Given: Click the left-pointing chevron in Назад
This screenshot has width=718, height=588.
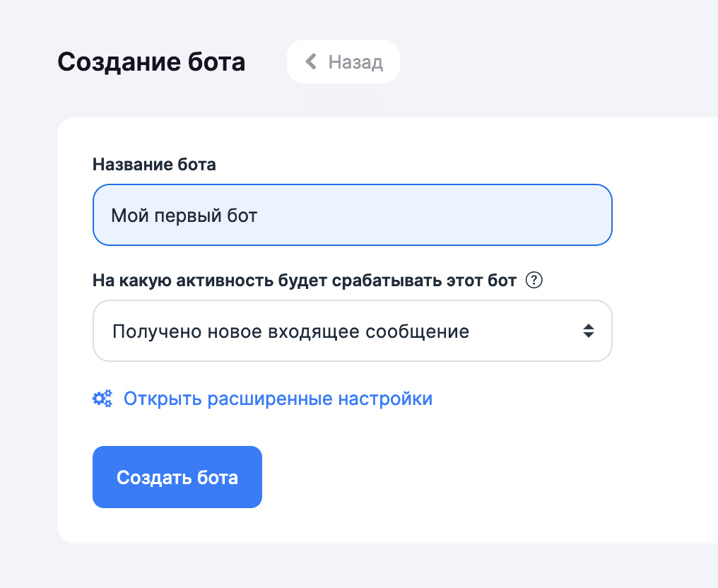Looking at the screenshot, I should click(311, 61).
